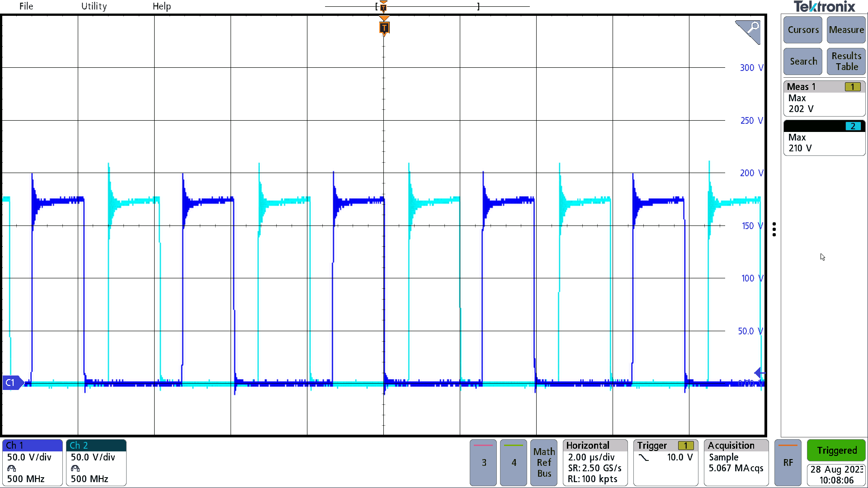Click the 50.0 V scale label
868x488 pixels.
pyautogui.click(x=750, y=331)
